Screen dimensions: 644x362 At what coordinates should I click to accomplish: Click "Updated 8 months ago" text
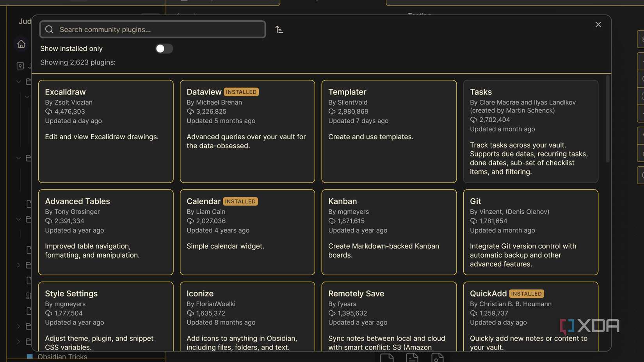point(221,323)
